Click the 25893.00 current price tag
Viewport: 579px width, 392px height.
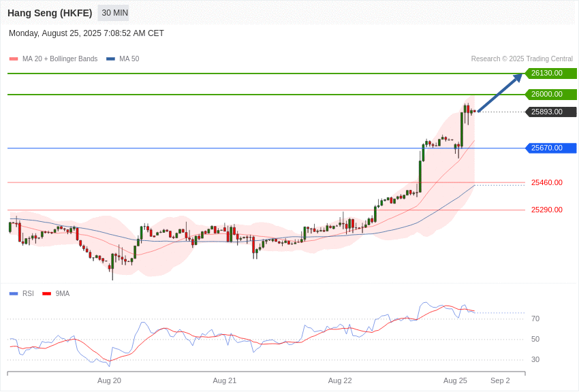click(x=550, y=112)
